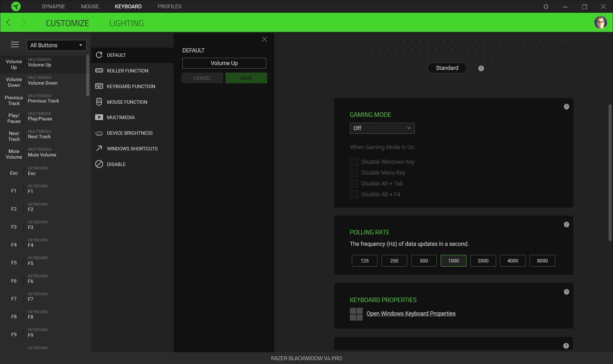The image size is (613, 364).
Task: Select Next Track button row
Action: [x=43, y=136]
